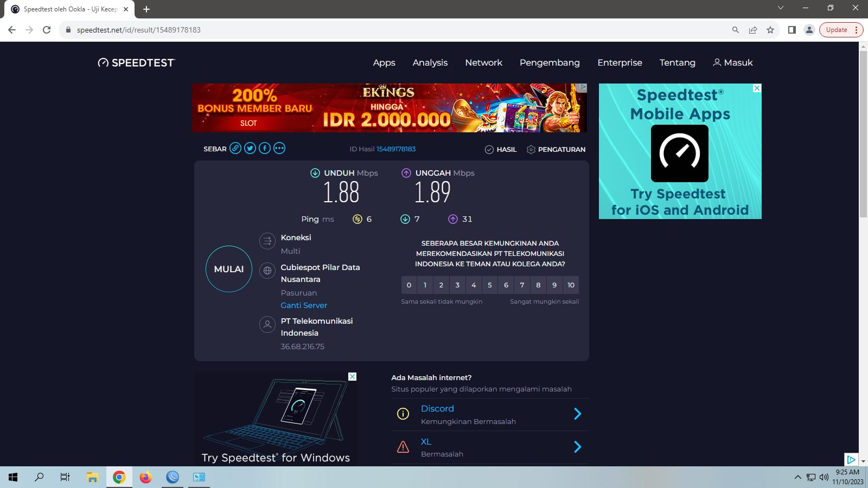Screen dimensions: 868x488
Task: Open the Enterprise menu item
Action: [x=620, y=63]
